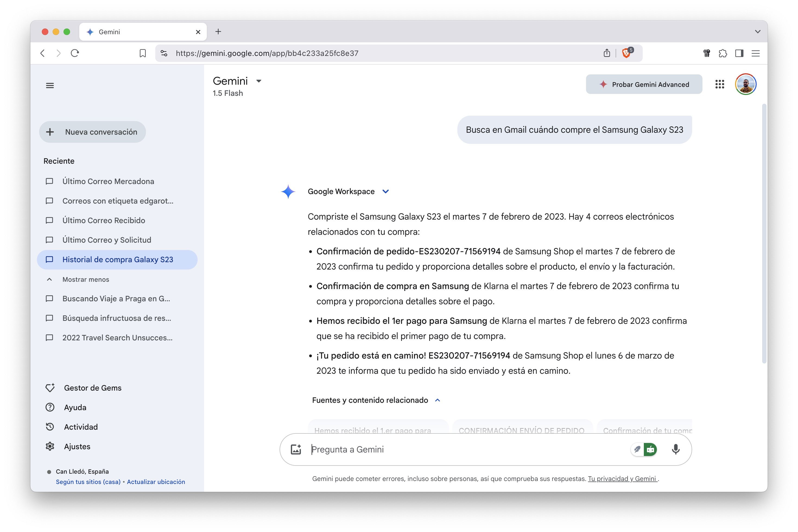This screenshot has width=798, height=532.
Task: Open the browser hamburger menu
Action: pos(756,53)
